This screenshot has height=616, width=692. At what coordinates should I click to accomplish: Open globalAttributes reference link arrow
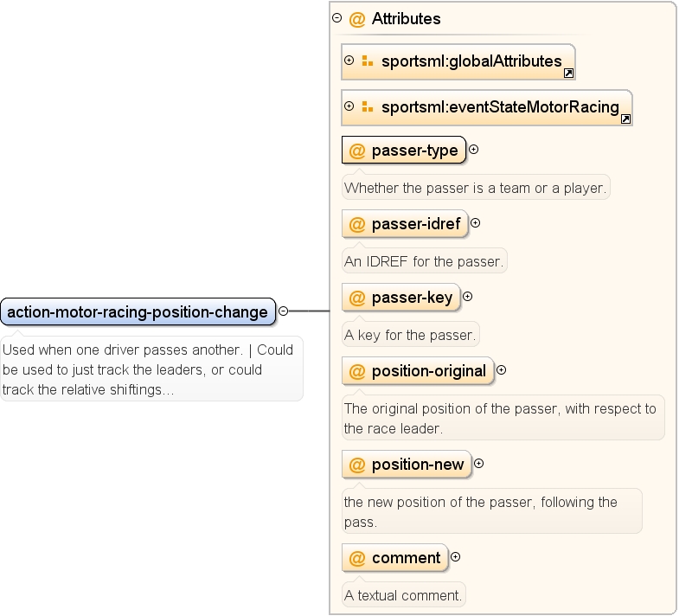568,74
